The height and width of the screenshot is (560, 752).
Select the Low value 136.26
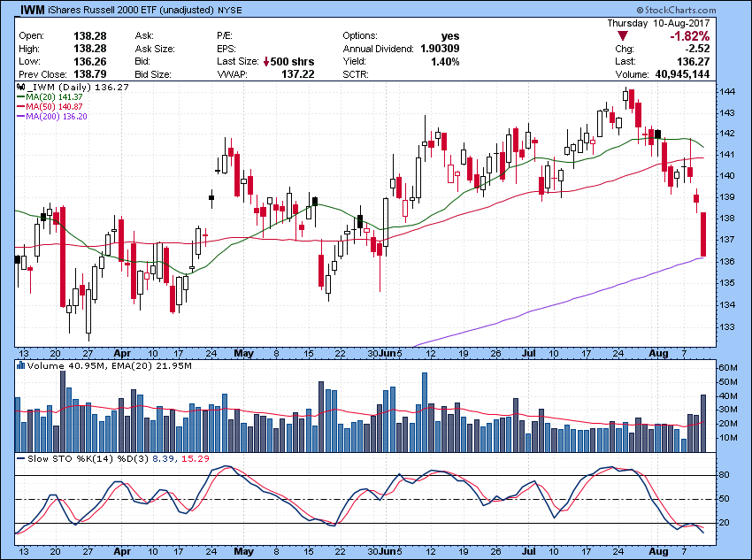(x=89, y=61)
